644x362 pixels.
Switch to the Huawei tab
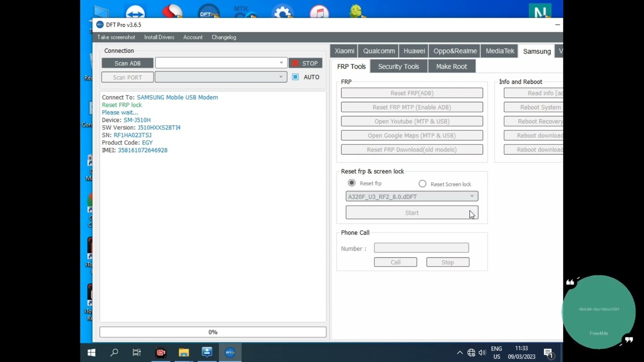tap(414, 51)
